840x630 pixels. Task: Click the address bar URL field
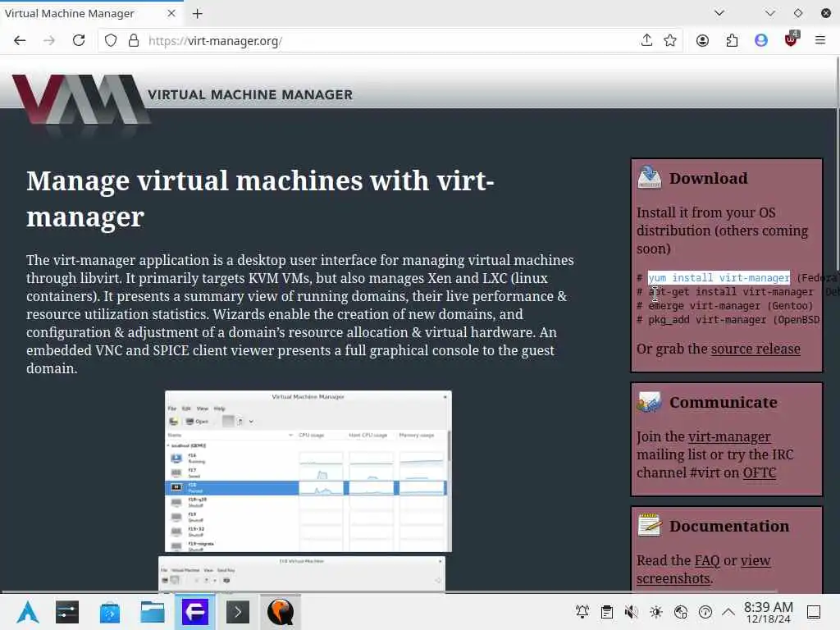391,41
